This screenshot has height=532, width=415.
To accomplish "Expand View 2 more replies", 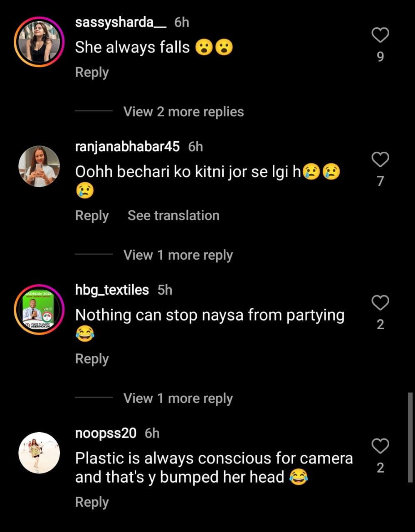I will pos(183,111).
